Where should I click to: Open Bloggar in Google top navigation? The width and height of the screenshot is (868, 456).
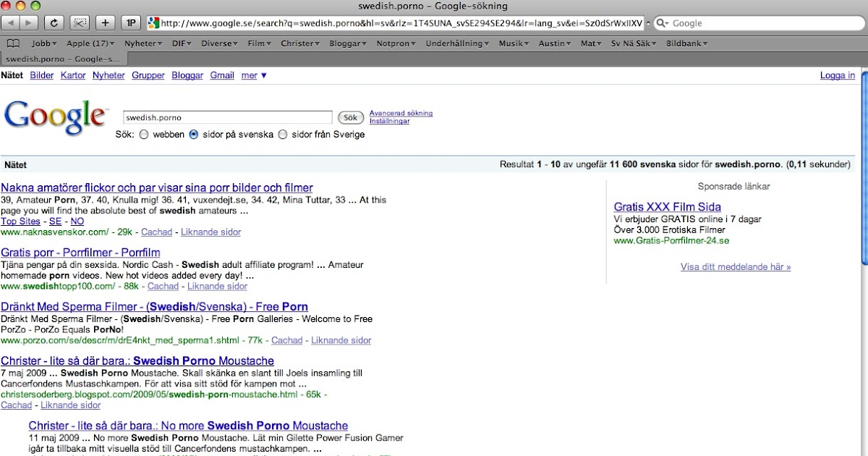click(187, 75)
